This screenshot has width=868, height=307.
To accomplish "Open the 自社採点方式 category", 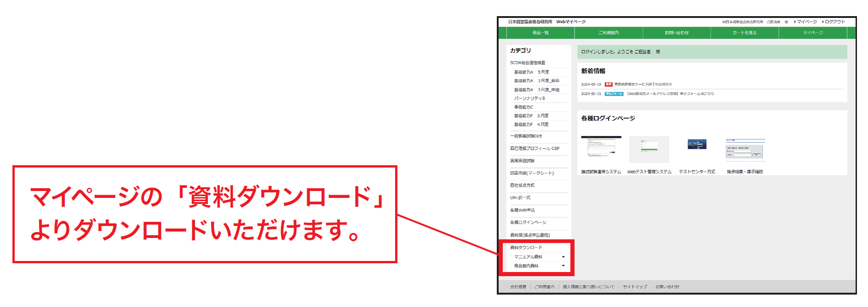I will pyautogui.click(x=522, y=185).
